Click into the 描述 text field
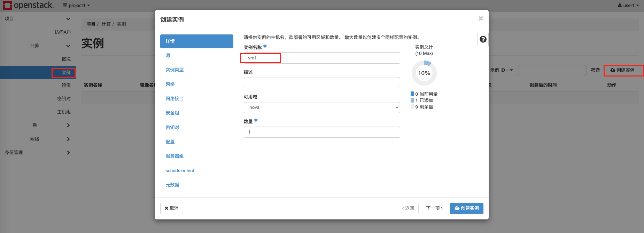Screen dimensions: 644x233 [x=322, y=82]
